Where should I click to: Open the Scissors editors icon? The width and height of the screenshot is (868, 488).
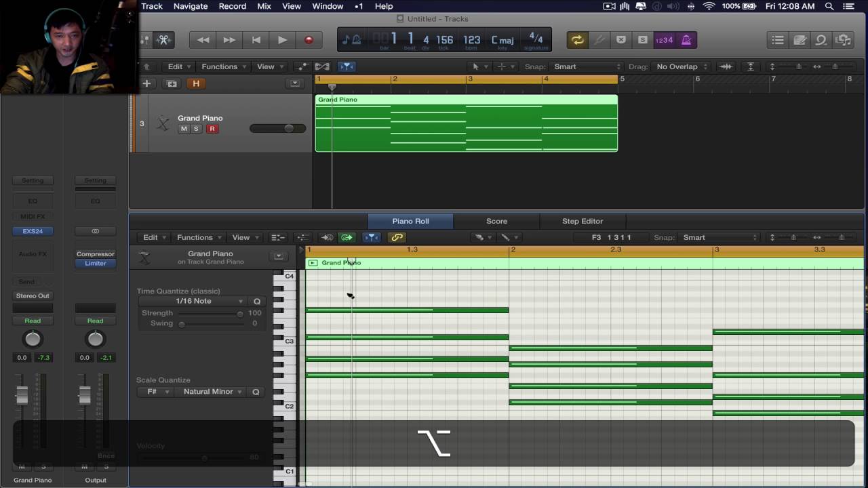pos(163,40)
